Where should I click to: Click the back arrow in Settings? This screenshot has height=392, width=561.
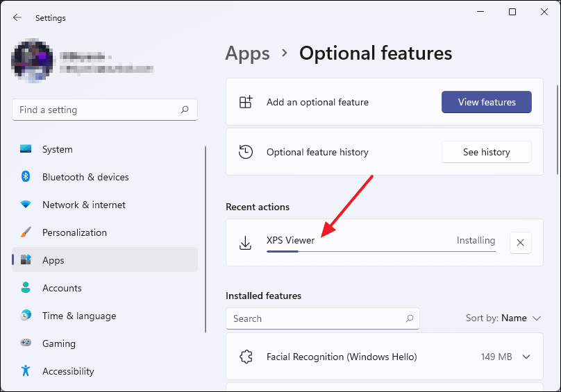click(x=17, y=17)
